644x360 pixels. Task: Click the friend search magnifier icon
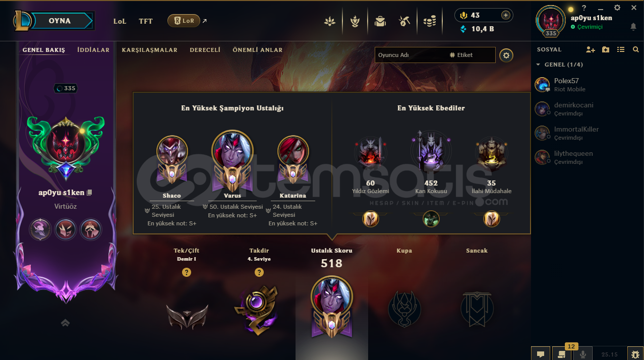(x=635, y=49)
